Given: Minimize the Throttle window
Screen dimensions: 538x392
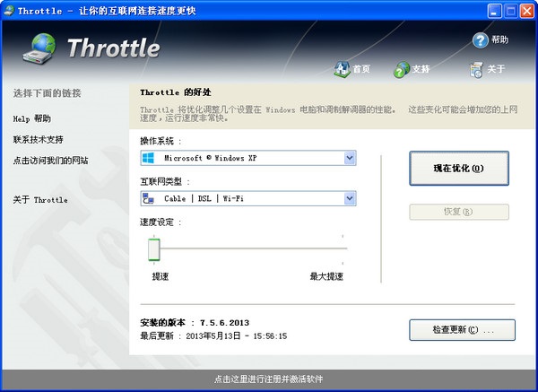Looking at the screenshot, I should [x=494, y=12].
